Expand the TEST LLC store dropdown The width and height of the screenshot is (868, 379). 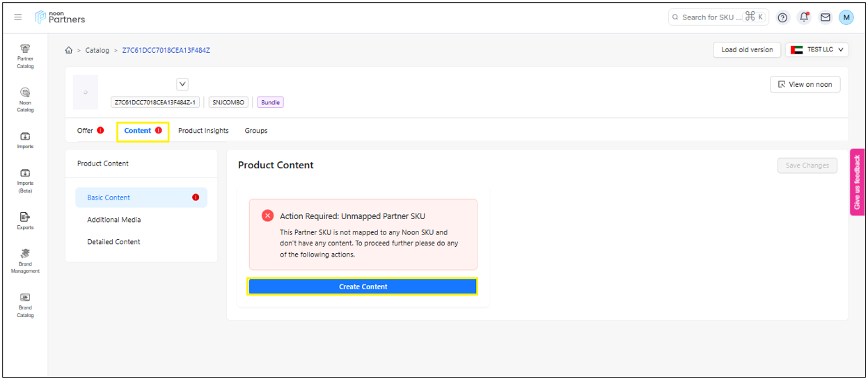817,50
